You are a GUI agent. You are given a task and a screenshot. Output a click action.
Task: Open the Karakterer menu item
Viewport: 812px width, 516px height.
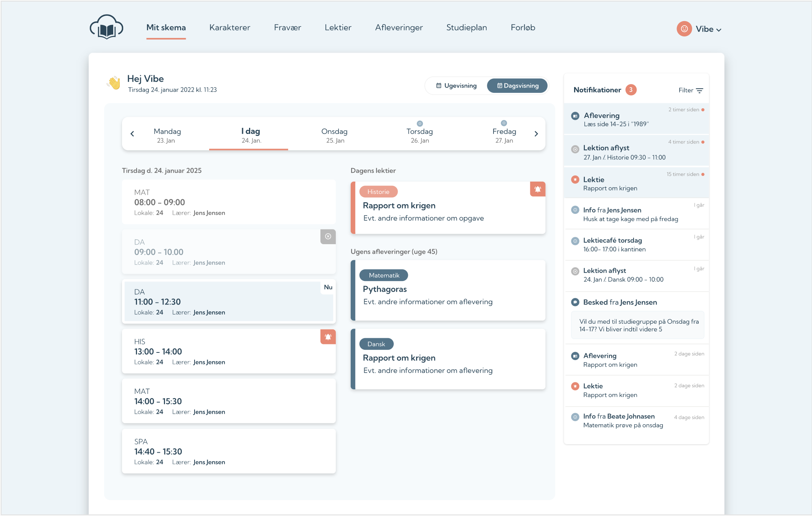click(x=229, y=28)
